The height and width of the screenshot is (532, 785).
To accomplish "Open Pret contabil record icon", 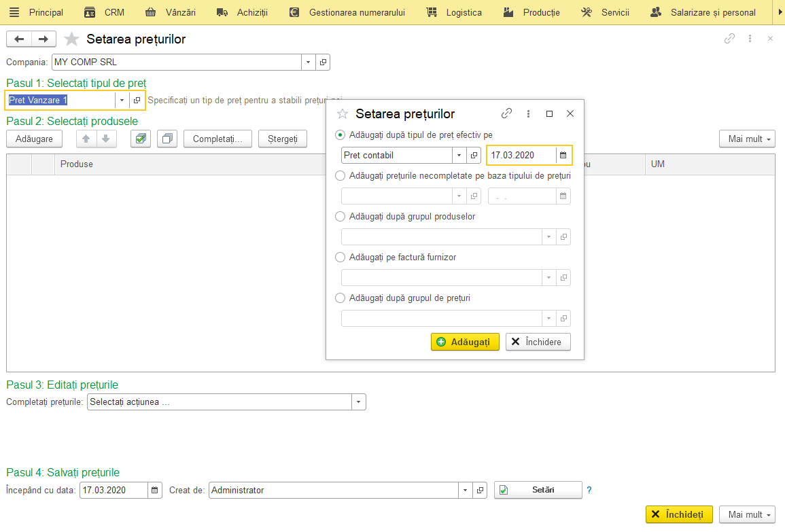I will pyautogui.click(x=474, y=155).
